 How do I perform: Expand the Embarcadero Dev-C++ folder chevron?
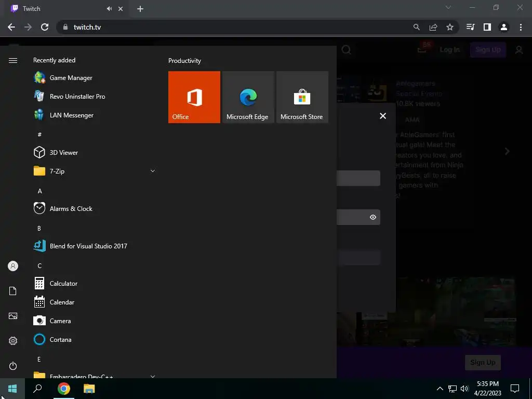coord(153,376)
